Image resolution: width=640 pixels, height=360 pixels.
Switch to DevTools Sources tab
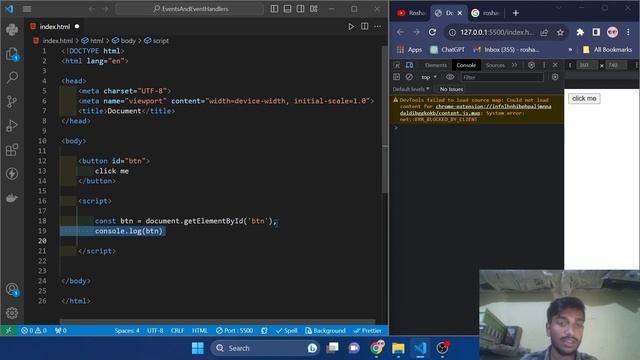[x=495, y=65]
